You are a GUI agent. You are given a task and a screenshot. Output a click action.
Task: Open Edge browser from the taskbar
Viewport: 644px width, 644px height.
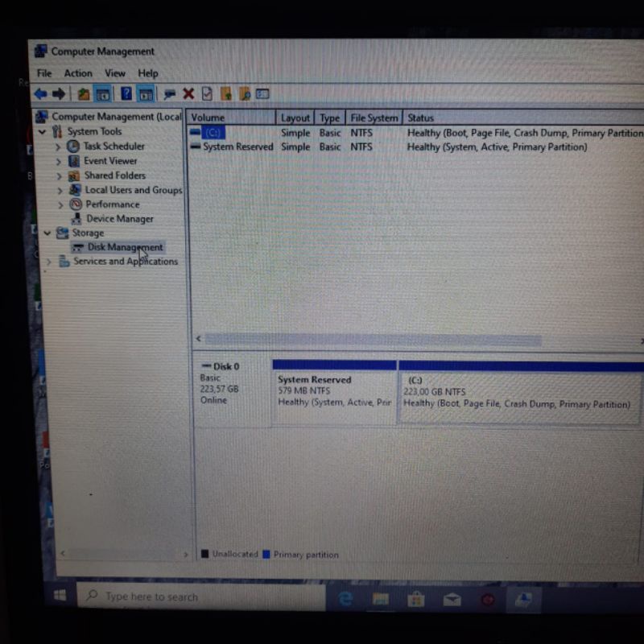pyautogui.click(x=346, y=599)
